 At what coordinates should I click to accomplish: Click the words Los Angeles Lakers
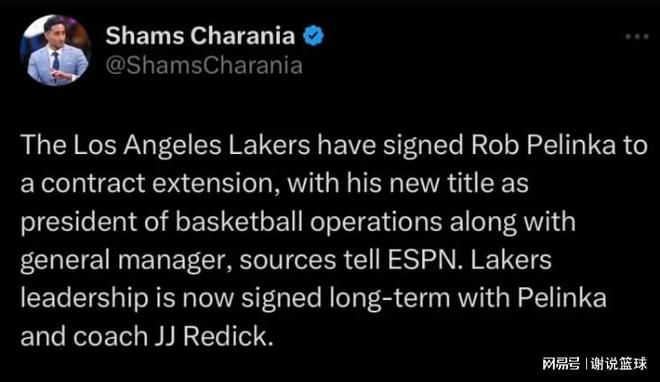coord(192,146)
